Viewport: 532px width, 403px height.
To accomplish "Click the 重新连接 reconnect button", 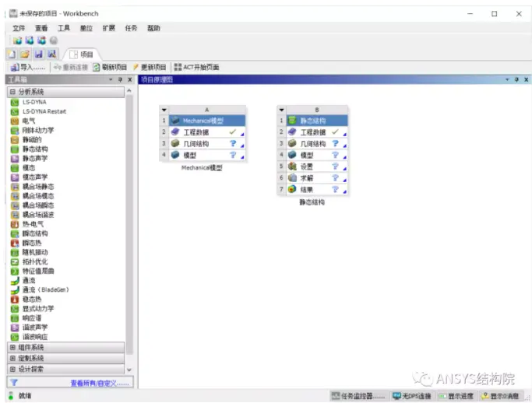I will click(x=71, y=68).
